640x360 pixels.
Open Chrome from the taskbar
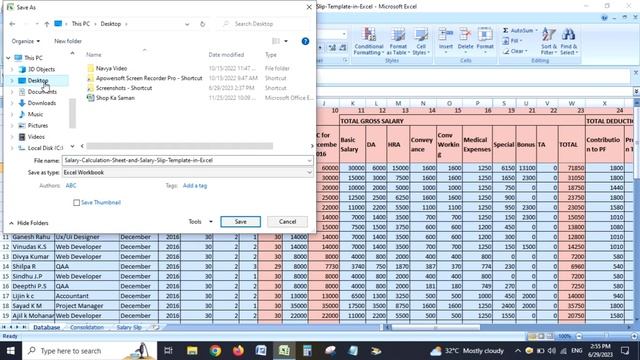click(215, 351)
